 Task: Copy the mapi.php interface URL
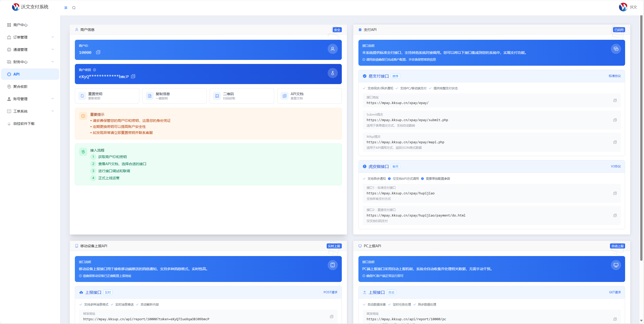click(615, 142)
